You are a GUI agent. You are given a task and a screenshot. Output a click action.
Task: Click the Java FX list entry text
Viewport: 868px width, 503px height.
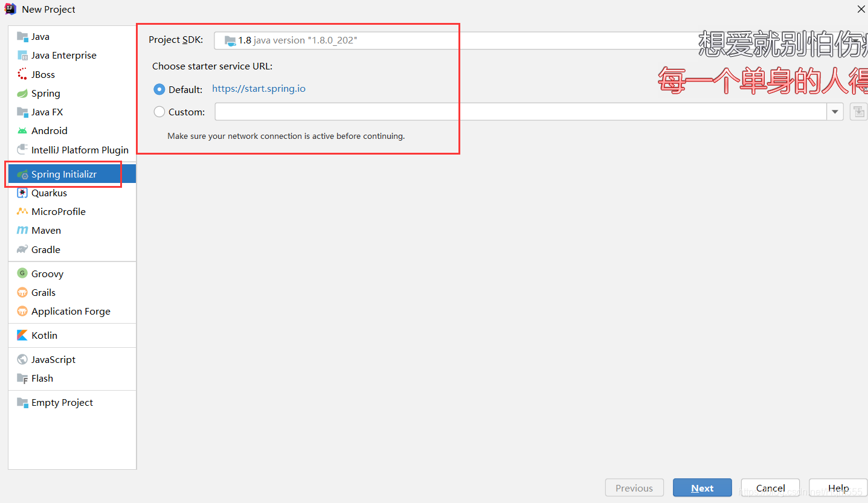(x=47, y=112)
